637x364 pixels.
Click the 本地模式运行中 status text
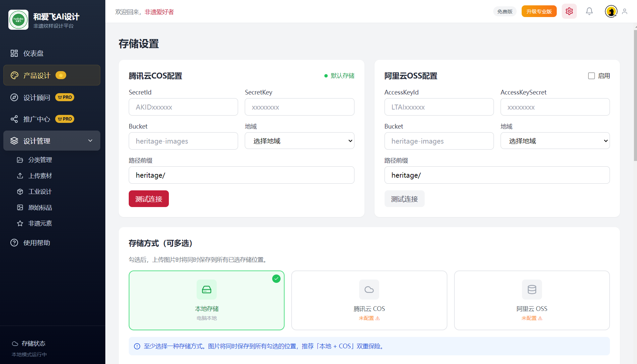click(29, 354)
